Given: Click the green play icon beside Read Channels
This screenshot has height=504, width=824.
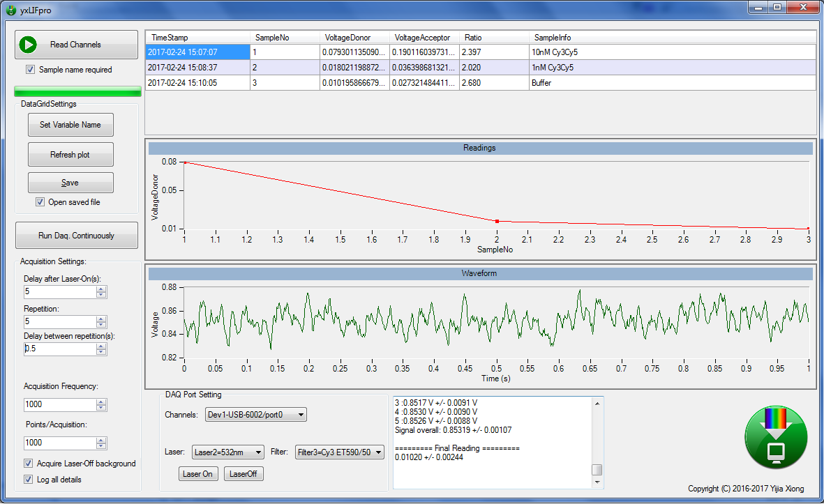Looking at the screenshot, I should click(x=29, y=44).
